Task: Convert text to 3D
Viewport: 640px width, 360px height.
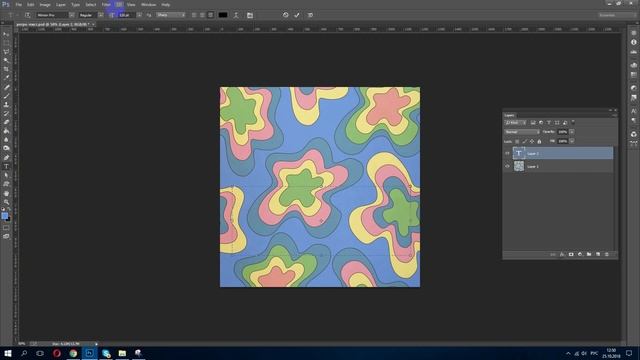Action: pyautogui.click(x=310, y=15)
